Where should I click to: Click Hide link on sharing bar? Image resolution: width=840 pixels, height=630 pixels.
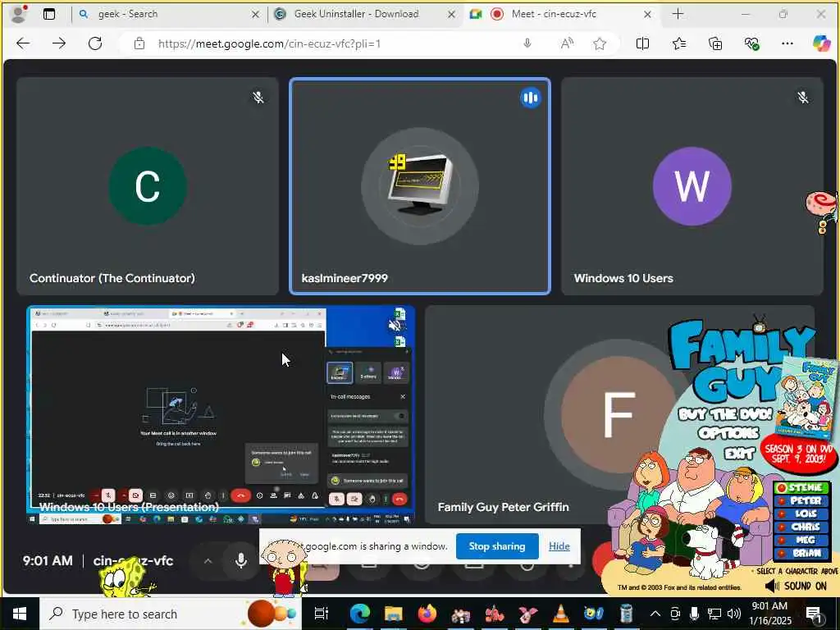pyautogui.click(x=559, y=546)
